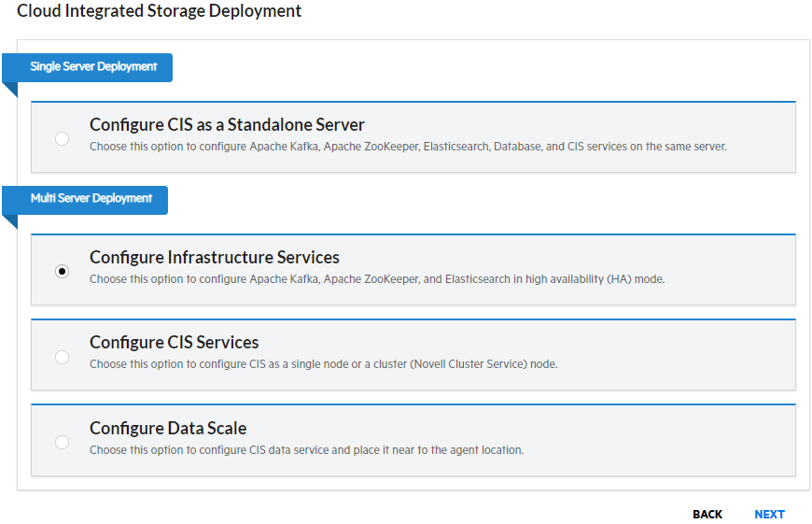Enable the Configure Data Scale radio button
The height and width of the screenshot is (524, 812).
(62, 442)
